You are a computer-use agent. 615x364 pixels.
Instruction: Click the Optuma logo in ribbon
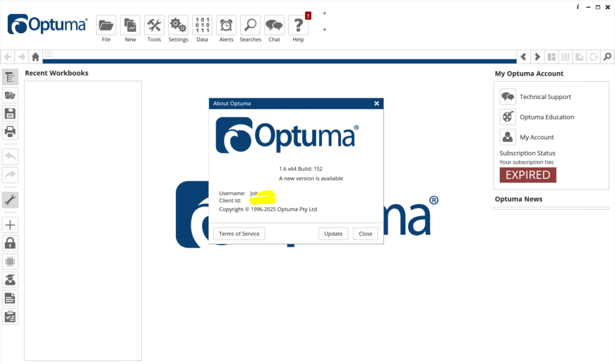(x=47, y=24)
